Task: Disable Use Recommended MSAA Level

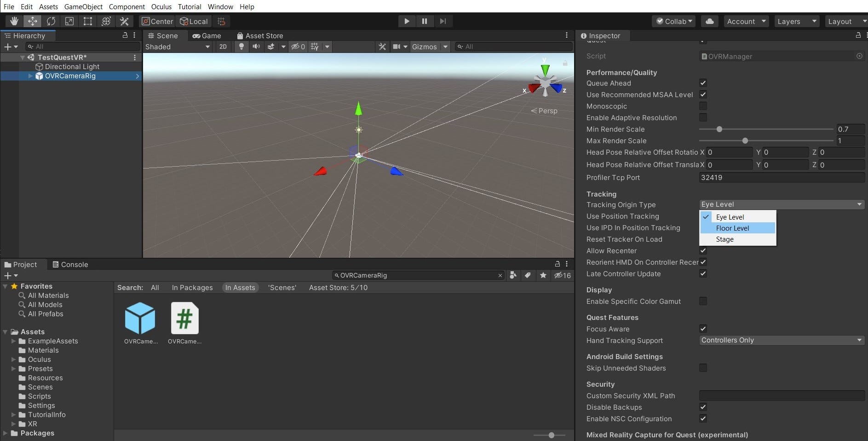Action: click(703, 94)
